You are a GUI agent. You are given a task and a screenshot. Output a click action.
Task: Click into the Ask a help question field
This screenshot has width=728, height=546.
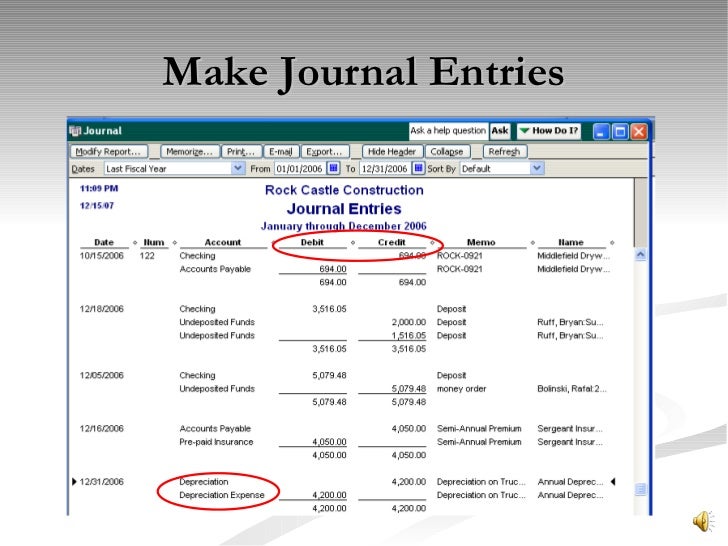click(448, 131)
